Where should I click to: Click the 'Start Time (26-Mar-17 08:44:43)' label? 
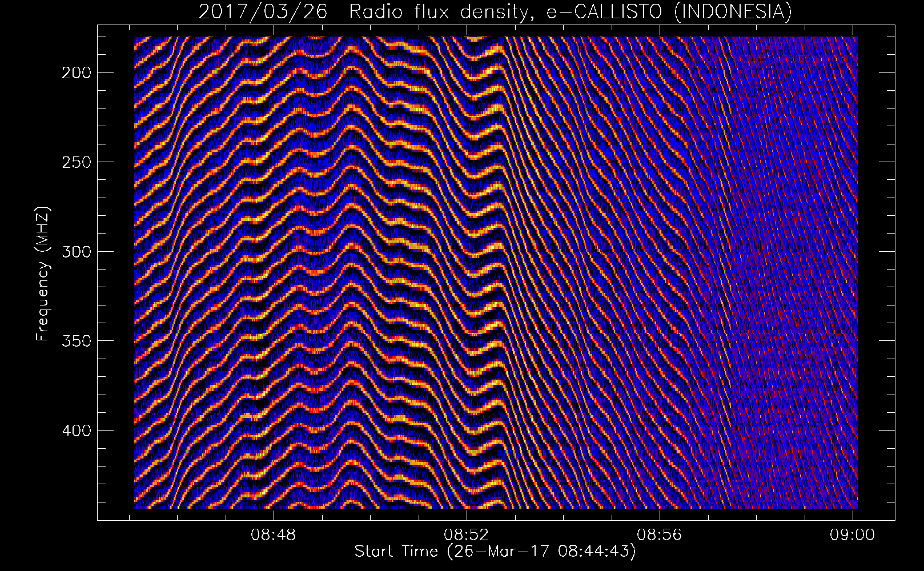495,552
